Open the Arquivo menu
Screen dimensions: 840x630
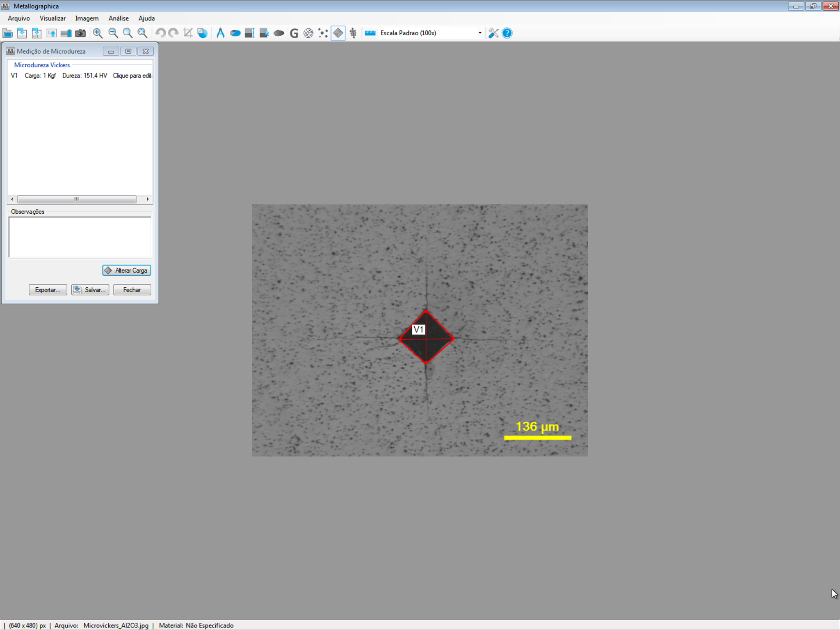[x=19, y=18]
